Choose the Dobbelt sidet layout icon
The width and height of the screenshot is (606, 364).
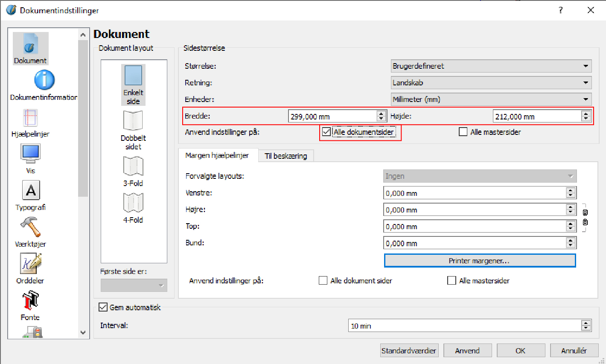(133, 121)
